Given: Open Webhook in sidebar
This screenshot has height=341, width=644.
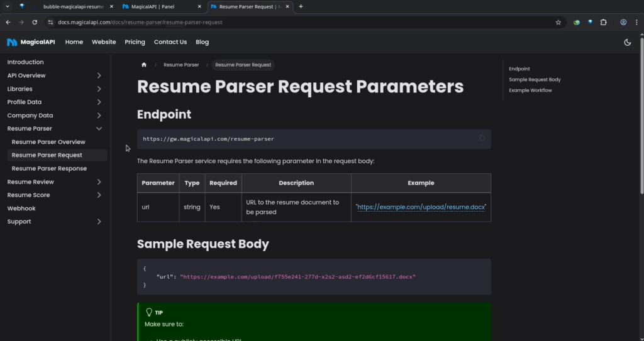Looking at the screenshot, I should [x=21, y=208].
